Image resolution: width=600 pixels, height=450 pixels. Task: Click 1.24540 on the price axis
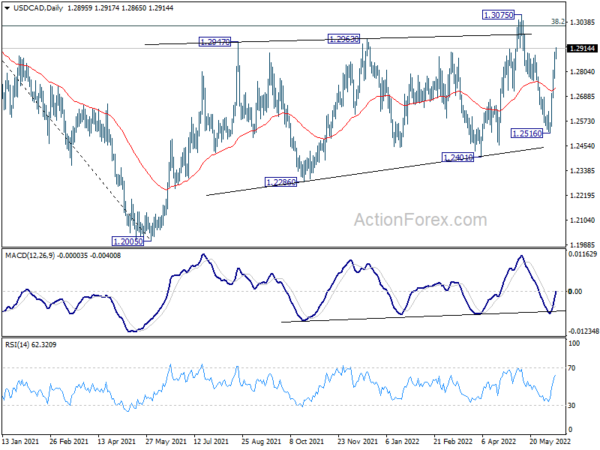pyautogui.click(x=582, y=146)
